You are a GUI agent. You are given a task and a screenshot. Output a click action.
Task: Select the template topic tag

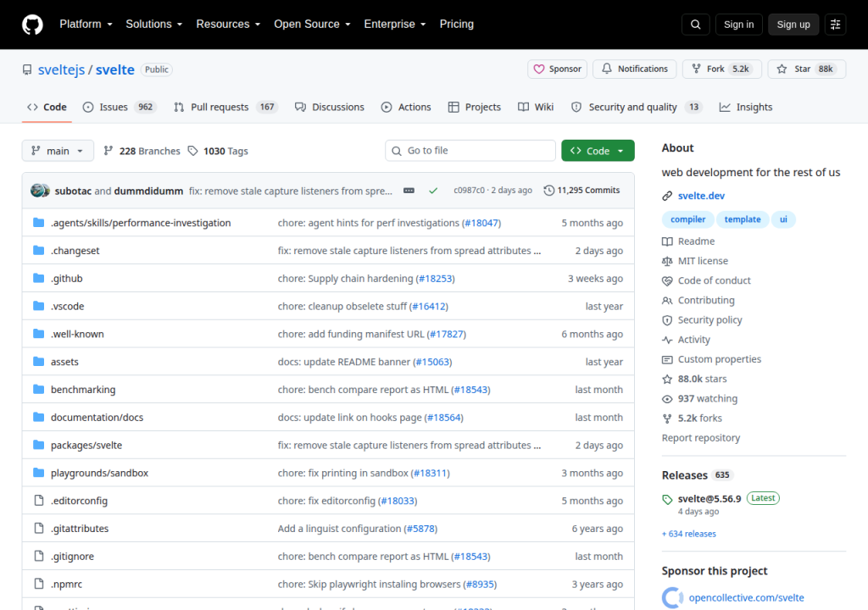coord(743,219)
